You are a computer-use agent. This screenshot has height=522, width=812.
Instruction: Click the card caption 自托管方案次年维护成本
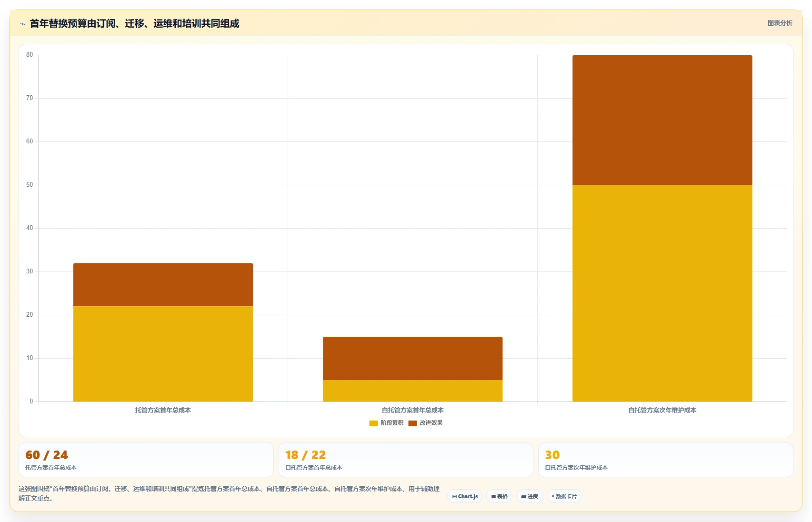[x=576, y=468]
